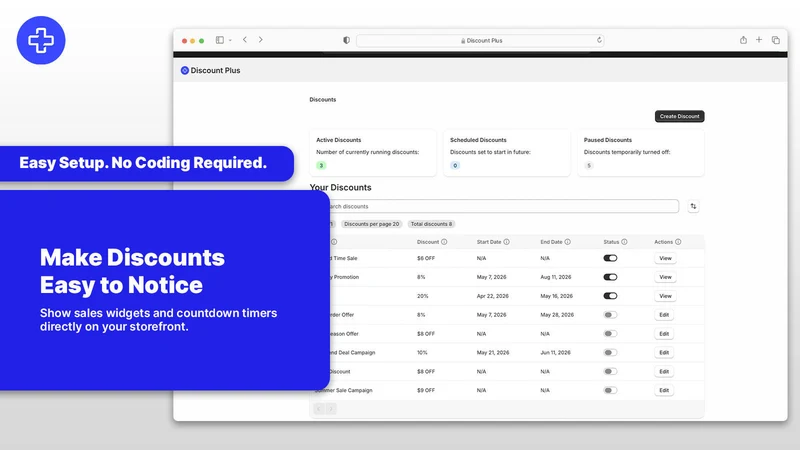Screen dimensions: 800x450
Task: Edit the $8 OFF discount above Summer Sale Campaign
Action: click(664, 371)
